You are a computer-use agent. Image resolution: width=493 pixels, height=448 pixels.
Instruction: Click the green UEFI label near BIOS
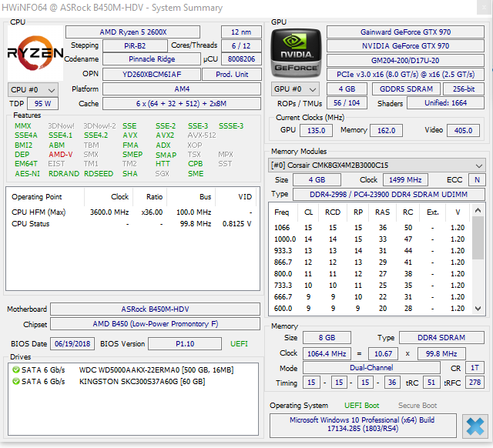coord(240,343)
